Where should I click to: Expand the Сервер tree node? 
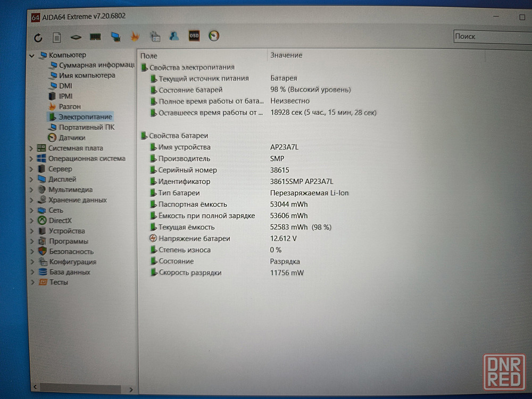[31, 169]
